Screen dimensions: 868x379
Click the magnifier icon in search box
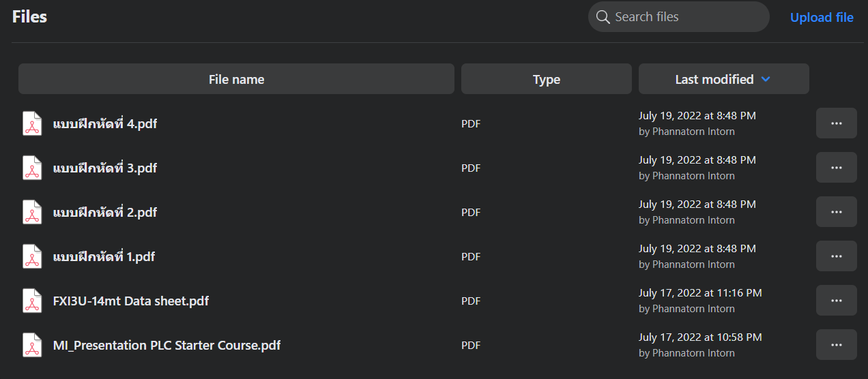pyautogui.click(x=603, y=17)
